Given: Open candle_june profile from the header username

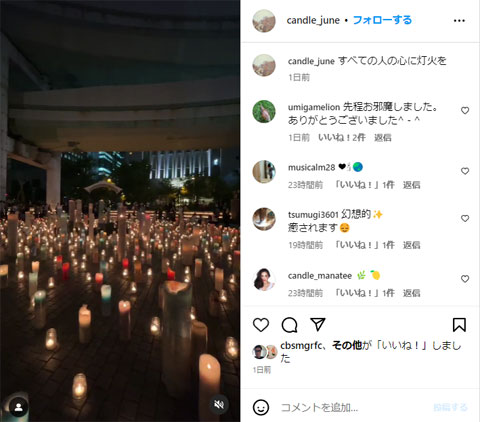Looking at the screenshot, I should tap(313, 20).
